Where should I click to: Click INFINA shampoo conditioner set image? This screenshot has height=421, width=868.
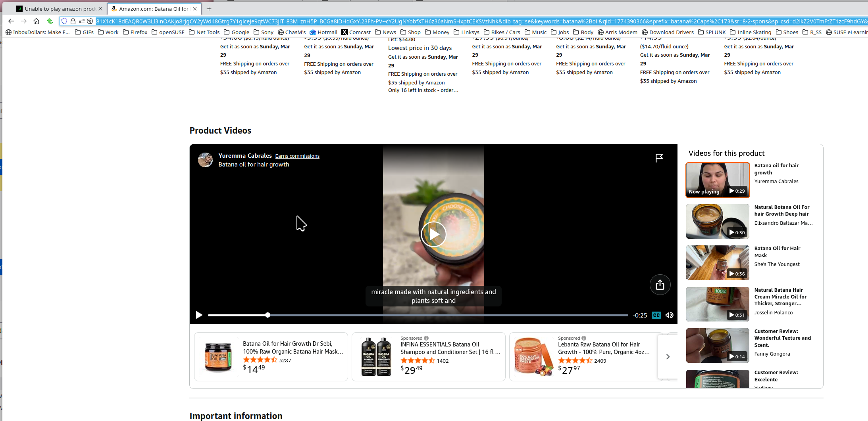coord(376,357)
